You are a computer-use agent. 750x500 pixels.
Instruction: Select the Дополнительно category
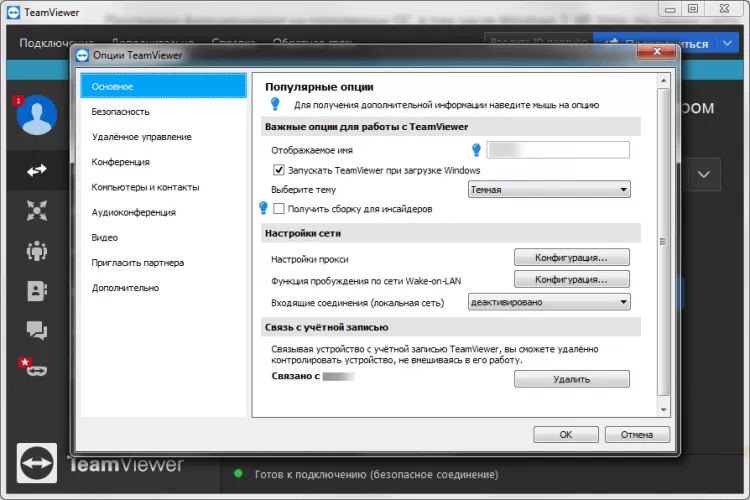click(x=164, y=288)
